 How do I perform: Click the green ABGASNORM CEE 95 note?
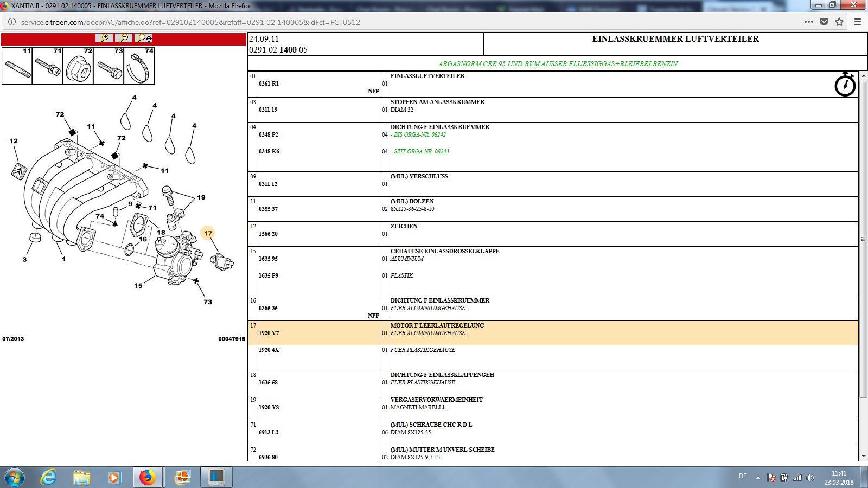click(x=558, y=63)
